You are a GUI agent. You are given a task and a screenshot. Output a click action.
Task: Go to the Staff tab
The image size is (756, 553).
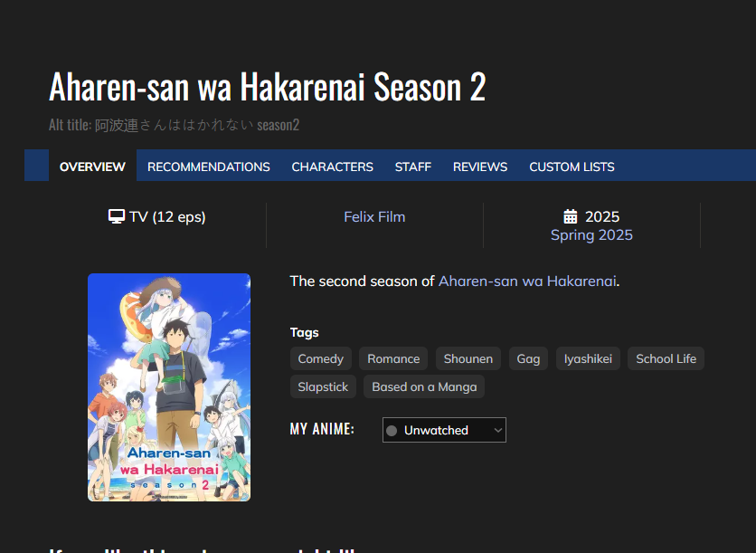[x=412, y=167]
